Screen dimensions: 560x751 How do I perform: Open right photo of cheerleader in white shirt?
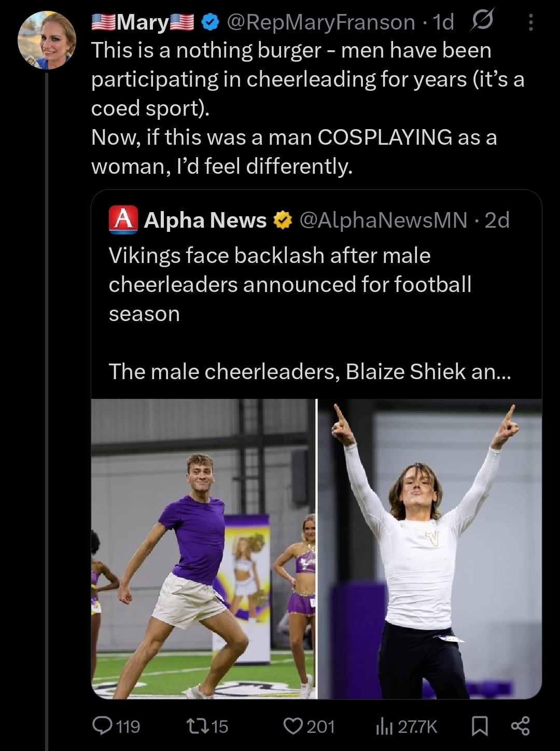coord(430,549)
